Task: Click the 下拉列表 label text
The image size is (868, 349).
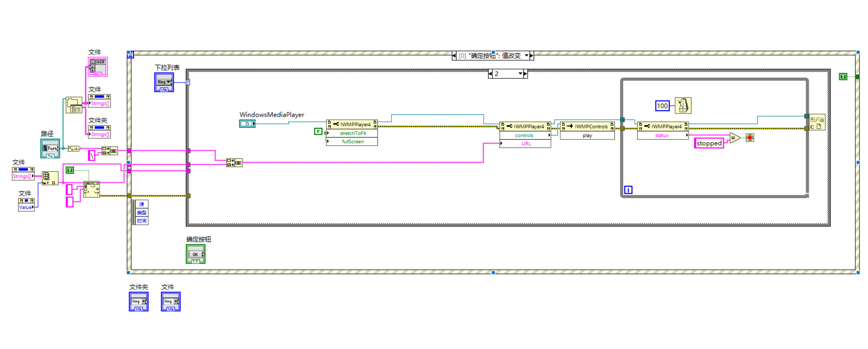Action: point(167,68)
